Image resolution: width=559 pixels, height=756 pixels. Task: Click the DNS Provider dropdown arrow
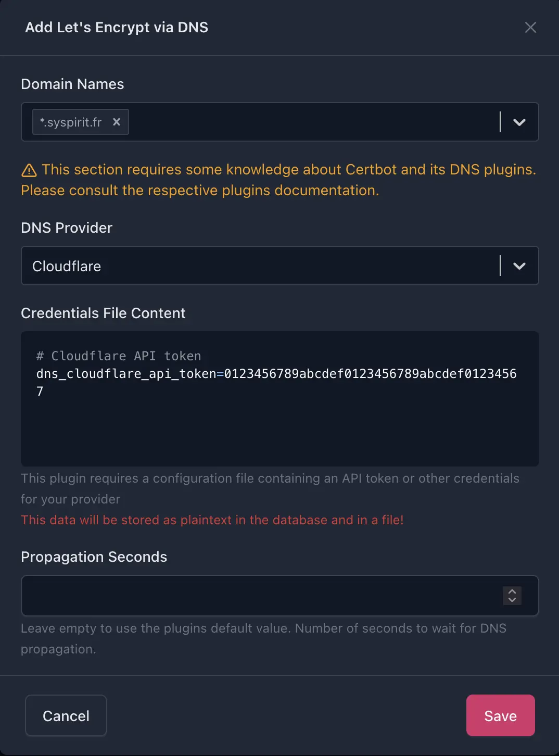pos(518,266)
